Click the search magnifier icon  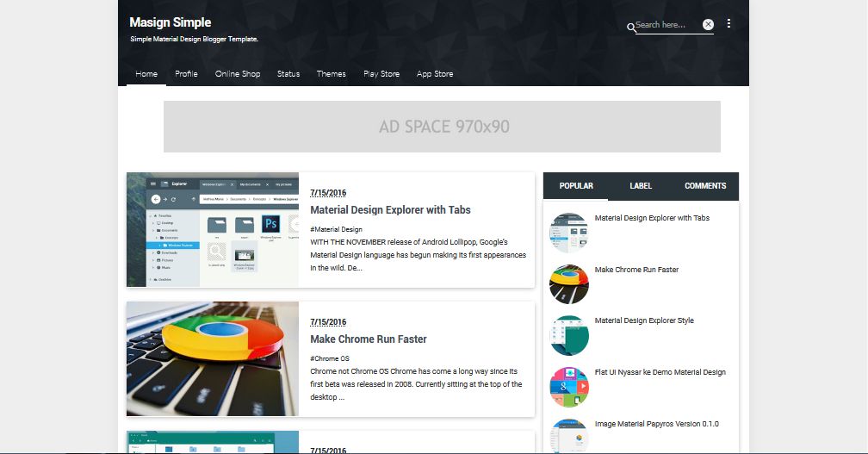[x=630, y=27]
